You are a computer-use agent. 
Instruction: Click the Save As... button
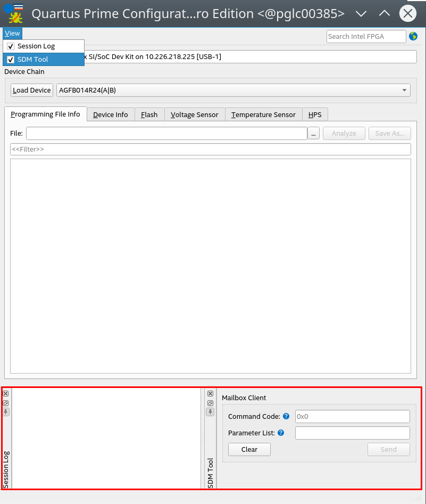pyautogui.click(x=390, y=134)
